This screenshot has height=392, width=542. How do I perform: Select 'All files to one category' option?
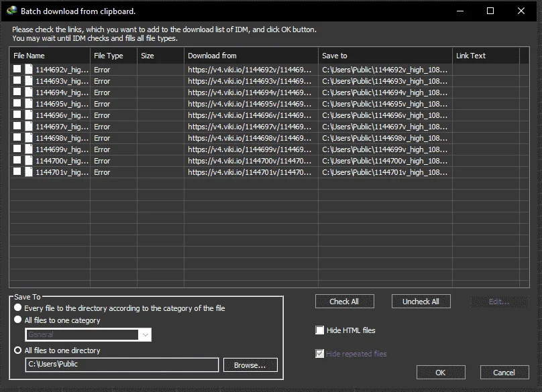(17, 320)
